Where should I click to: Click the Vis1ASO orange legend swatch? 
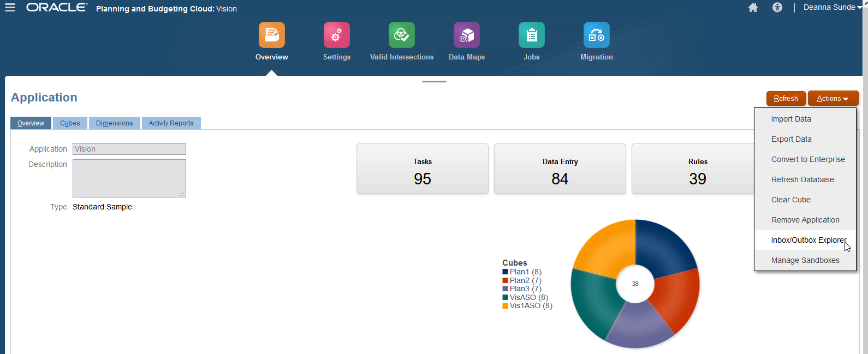(506, 305)
